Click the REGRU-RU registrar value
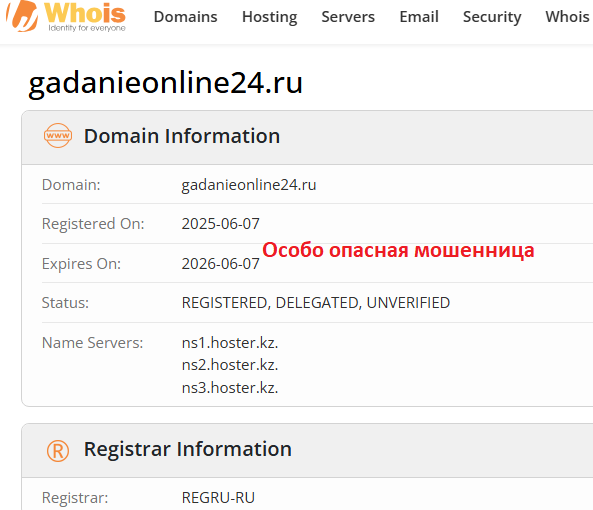This screenshot has width=593, height=510. [x=218, y=498]
